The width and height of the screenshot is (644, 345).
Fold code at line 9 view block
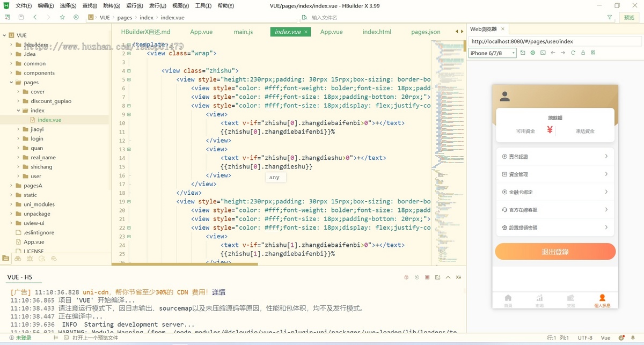coord(129,114)
